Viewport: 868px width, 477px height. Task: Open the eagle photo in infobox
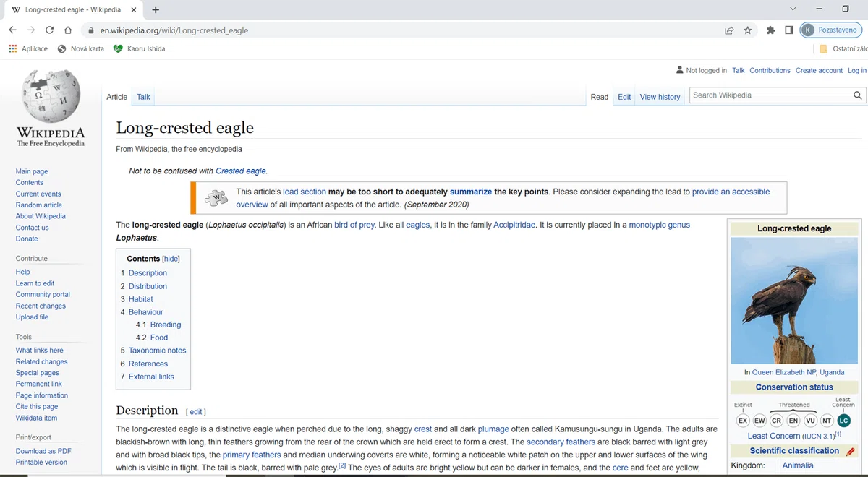click(794, 301)
